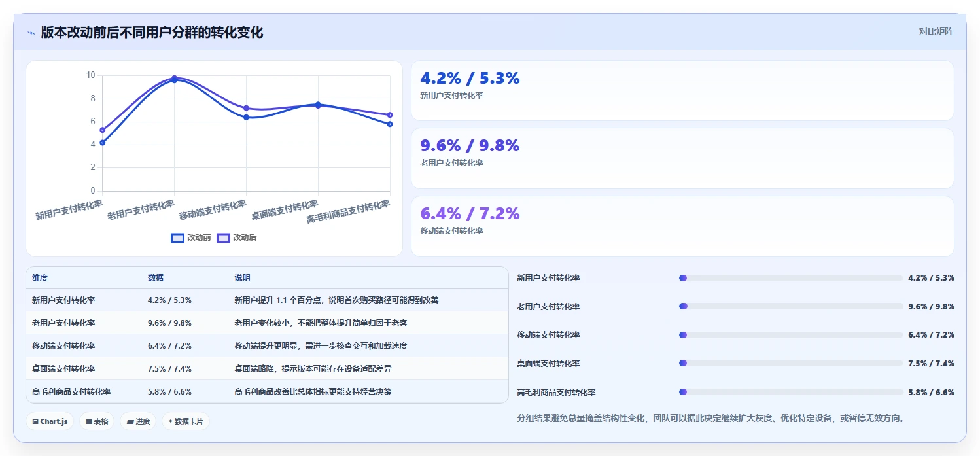Click the 改动前 data point for 新用户支付转化率
The image size is (980, 456).
tap(103, 143)
